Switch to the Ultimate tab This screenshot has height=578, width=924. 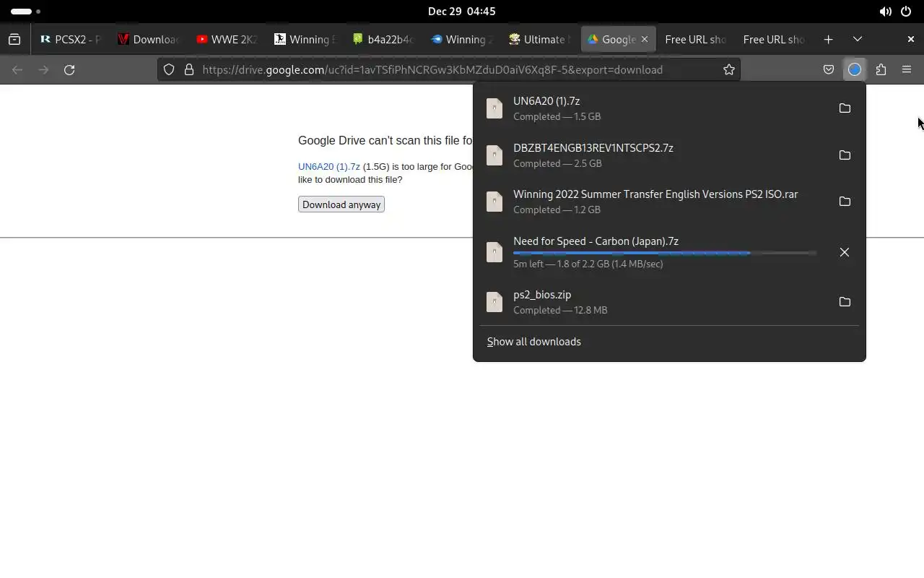point(540,40)
